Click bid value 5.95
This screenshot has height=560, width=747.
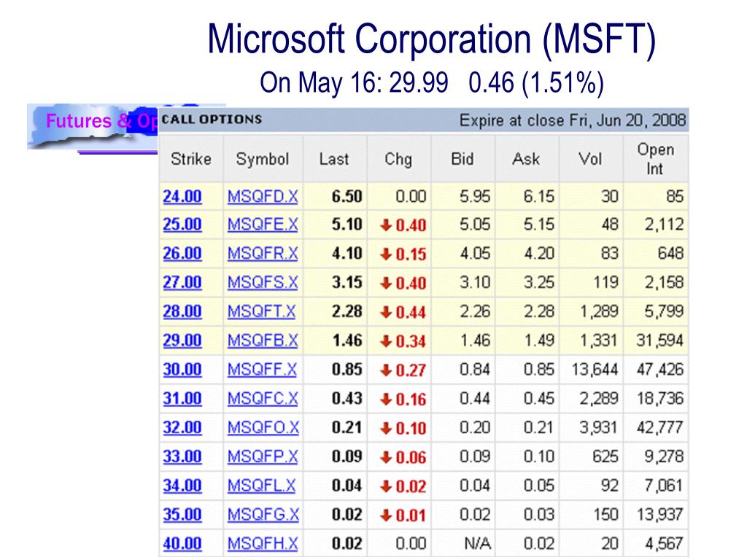point(475,197)
